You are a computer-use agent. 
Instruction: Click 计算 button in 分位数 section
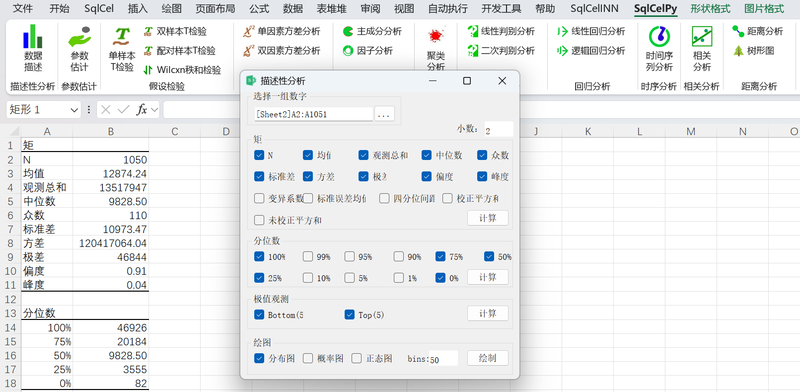coord(488,277)
